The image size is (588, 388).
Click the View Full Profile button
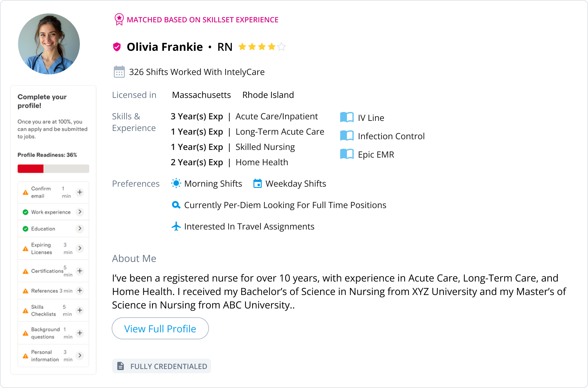tap(160, 329)
